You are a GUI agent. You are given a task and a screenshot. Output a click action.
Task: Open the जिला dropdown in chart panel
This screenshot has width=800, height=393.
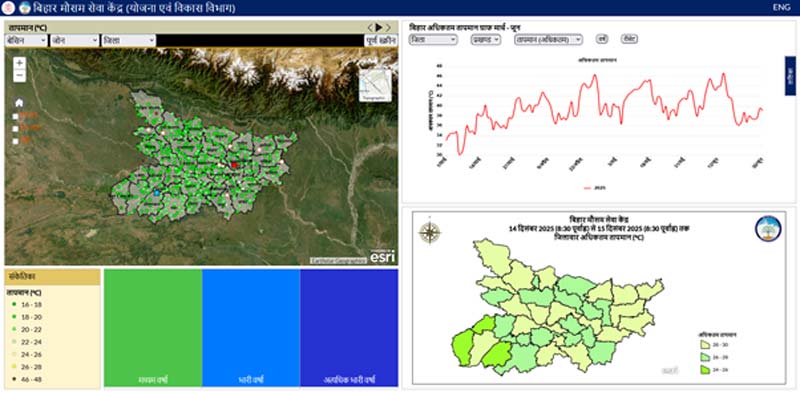point(433,39)
